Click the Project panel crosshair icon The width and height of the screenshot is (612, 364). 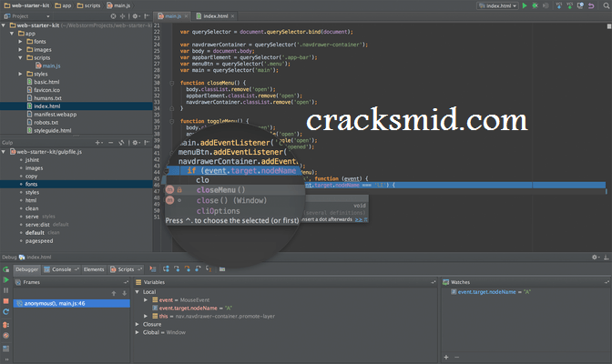coord(122,16)
